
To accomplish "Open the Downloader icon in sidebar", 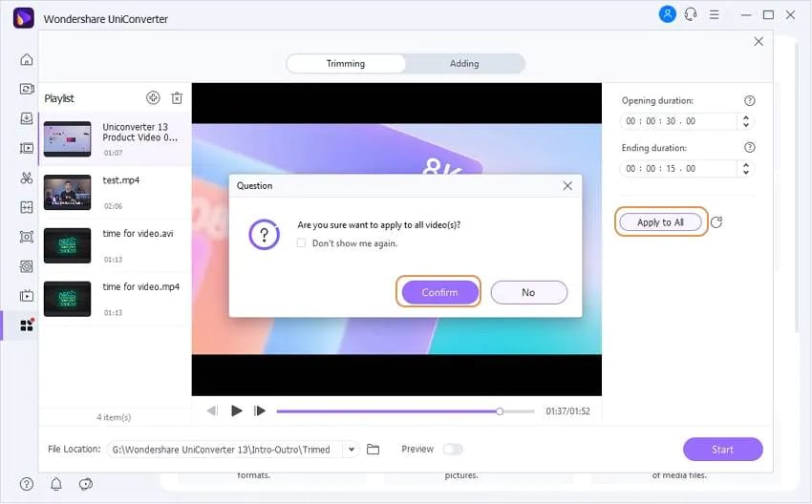I will pyautogui.click(x=27, y=118).
